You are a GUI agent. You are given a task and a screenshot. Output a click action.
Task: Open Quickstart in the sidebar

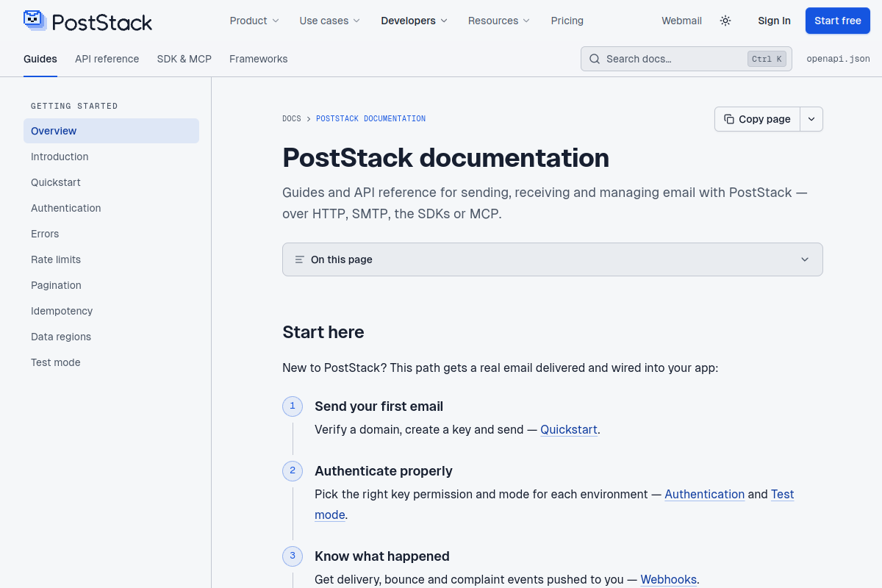[111, 182]
